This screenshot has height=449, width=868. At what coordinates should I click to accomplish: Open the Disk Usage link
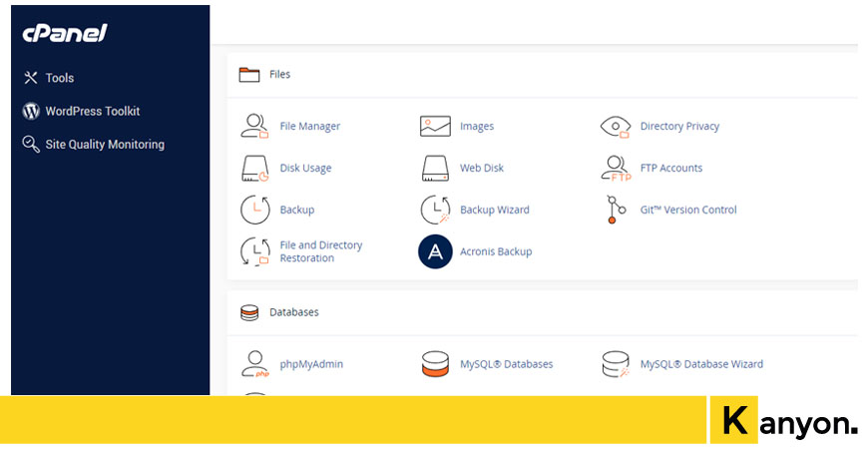click(x=305, y=168)
